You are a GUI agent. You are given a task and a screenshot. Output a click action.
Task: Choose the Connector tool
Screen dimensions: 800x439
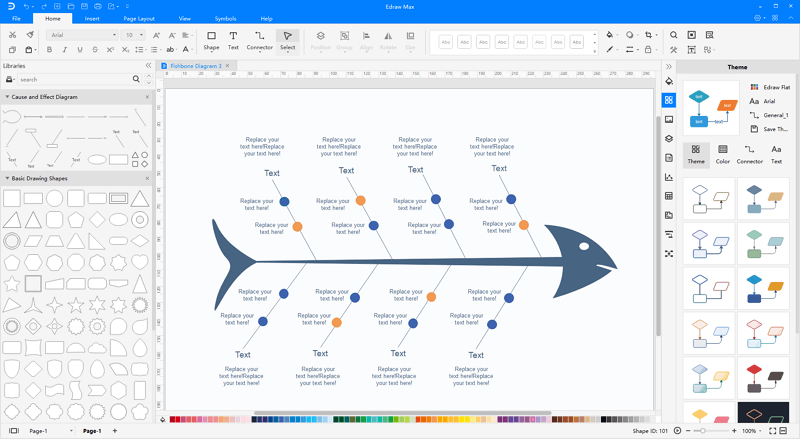tap(260, 40)
